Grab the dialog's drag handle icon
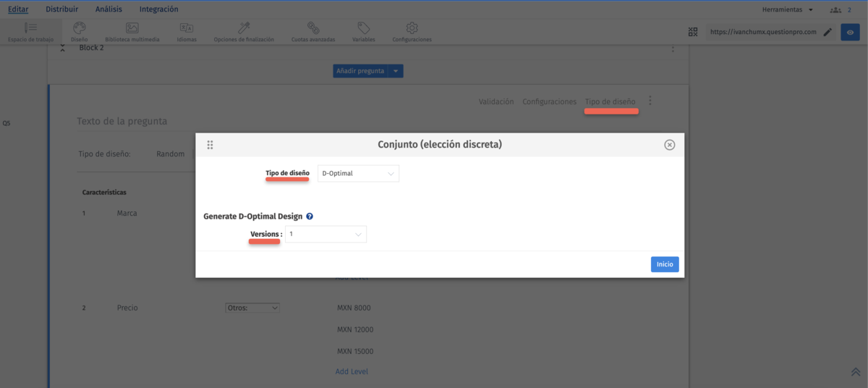868x388 pixels. point(210,145)
